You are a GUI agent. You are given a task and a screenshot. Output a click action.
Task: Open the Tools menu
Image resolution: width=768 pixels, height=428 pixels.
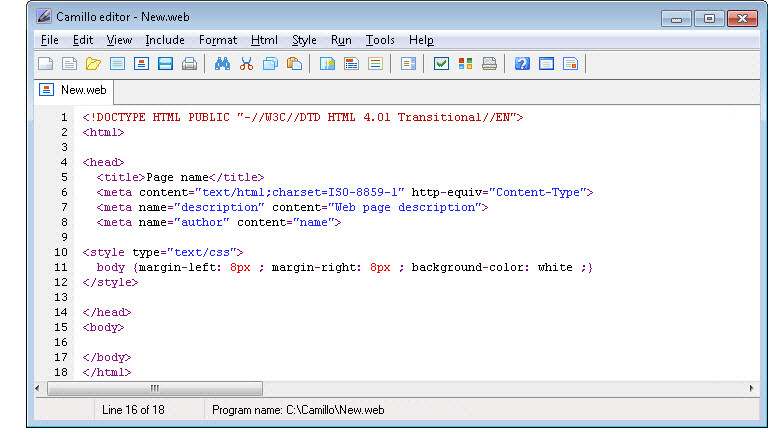click(x=380, y=40)
